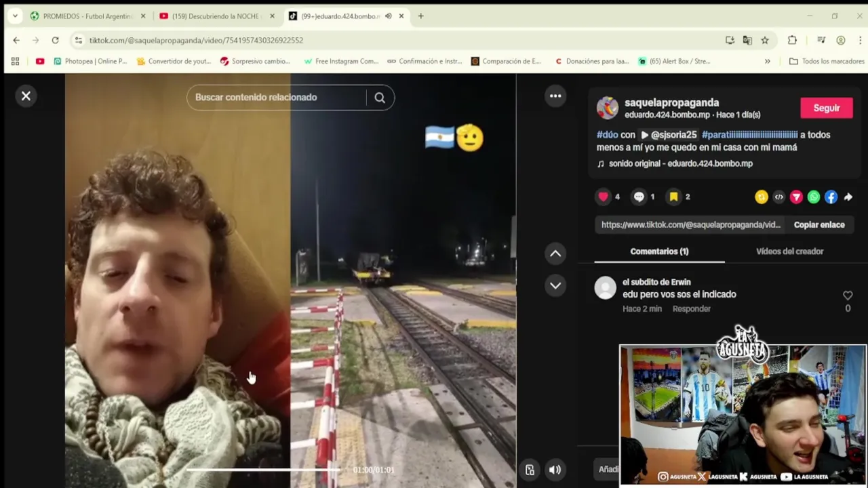Open comments via the speech bubble icon
This screenshot has width=868, height=488.
[x=639, y=197]
